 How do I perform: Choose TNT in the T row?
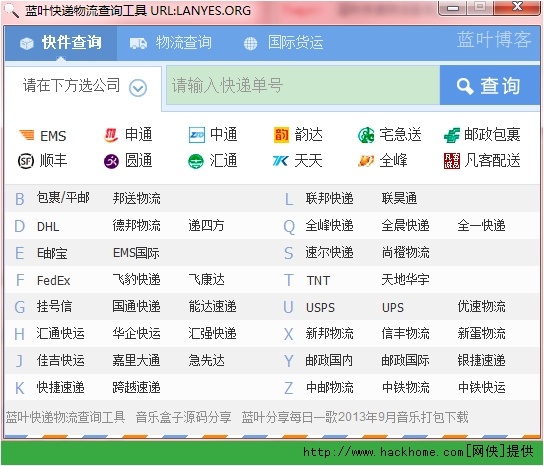(318, 280)
